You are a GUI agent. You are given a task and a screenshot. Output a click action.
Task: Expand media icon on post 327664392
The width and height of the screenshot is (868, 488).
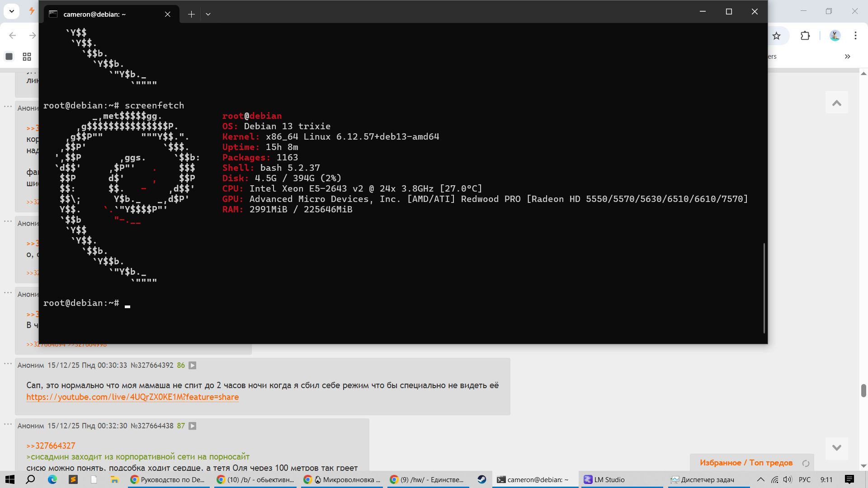[x=193, y=366]
